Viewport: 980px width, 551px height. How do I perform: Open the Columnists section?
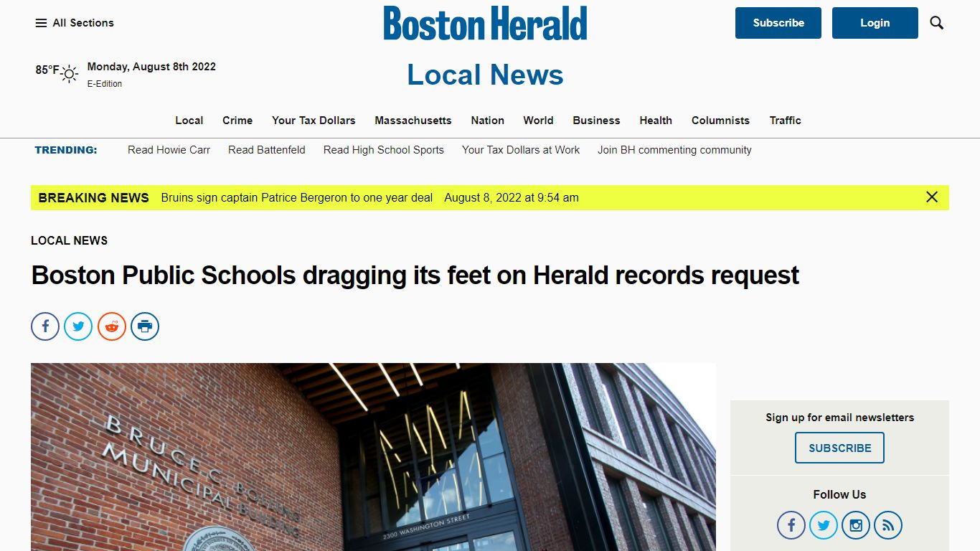coord(720,121)
